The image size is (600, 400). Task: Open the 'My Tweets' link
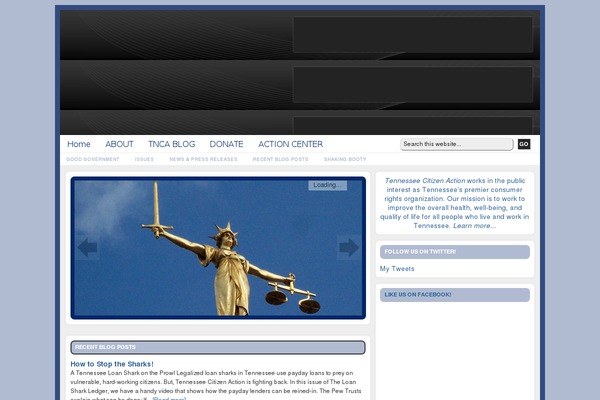397,269
